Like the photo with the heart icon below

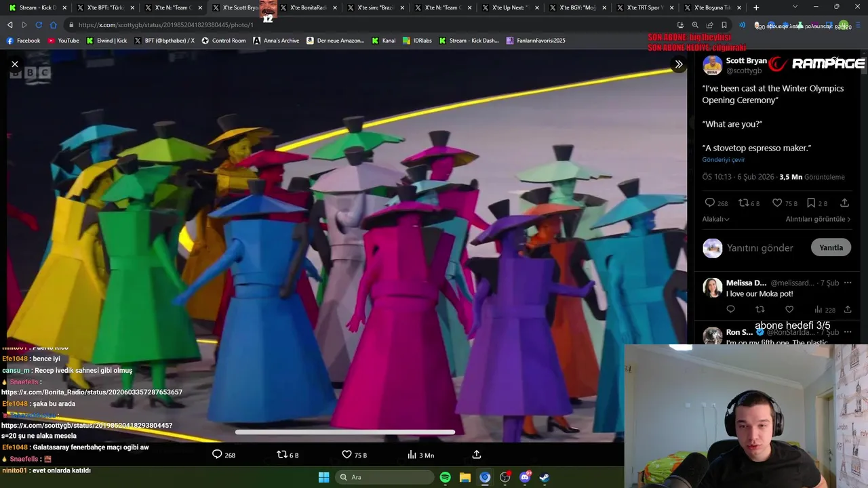point(347,455)
